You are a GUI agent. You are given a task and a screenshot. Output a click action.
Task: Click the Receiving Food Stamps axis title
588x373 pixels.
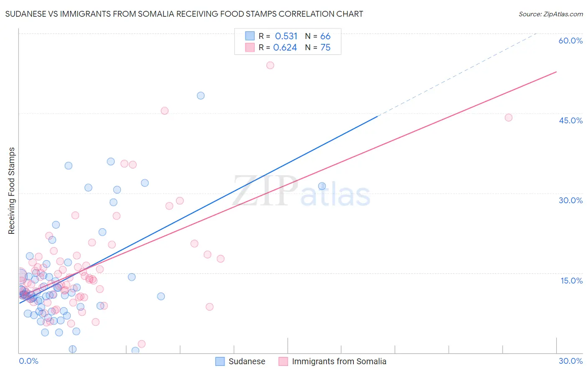11,191
